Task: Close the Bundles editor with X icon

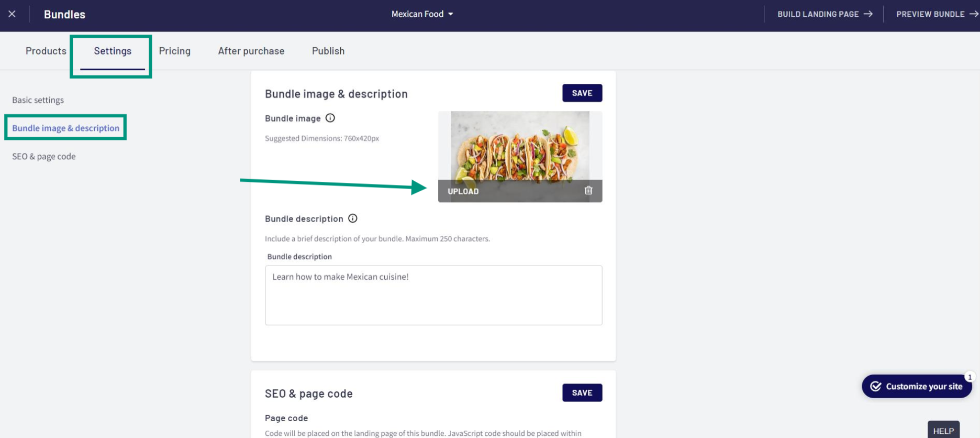Action: 12,14
